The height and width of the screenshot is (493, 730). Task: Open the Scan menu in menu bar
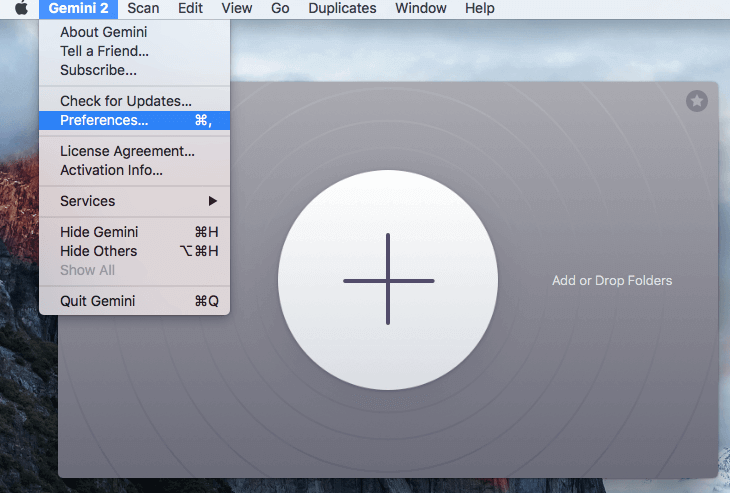(x=143, y=8)
